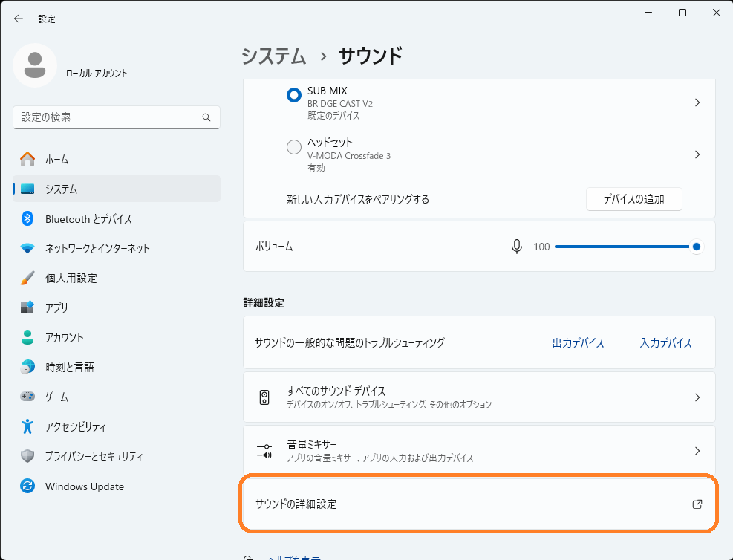Click the ゲーム controller icon
Image resolution: width=733 pixels, height=560 pixels.
(27, 397)
